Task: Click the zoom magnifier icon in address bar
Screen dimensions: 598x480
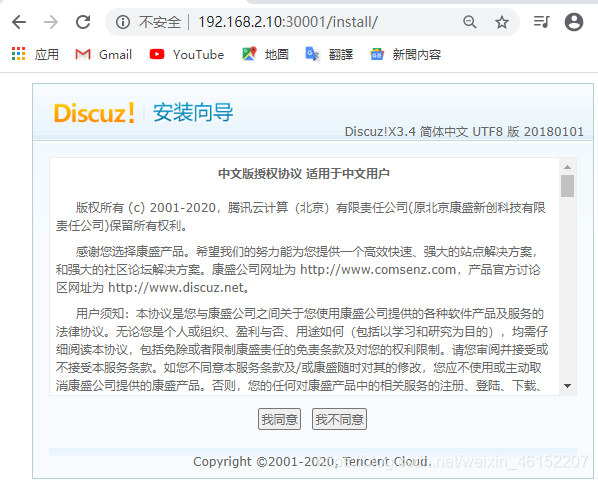Action: (x=469, y=22)
